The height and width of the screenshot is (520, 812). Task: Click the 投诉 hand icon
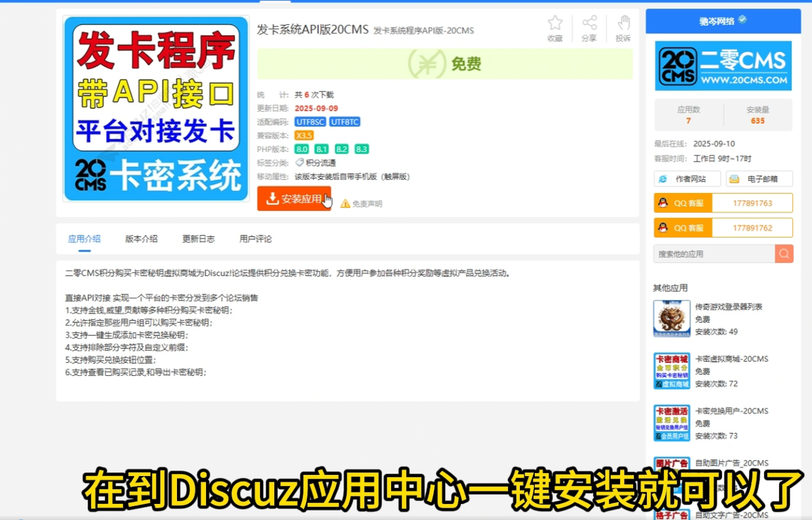click(x=623, y=23)
